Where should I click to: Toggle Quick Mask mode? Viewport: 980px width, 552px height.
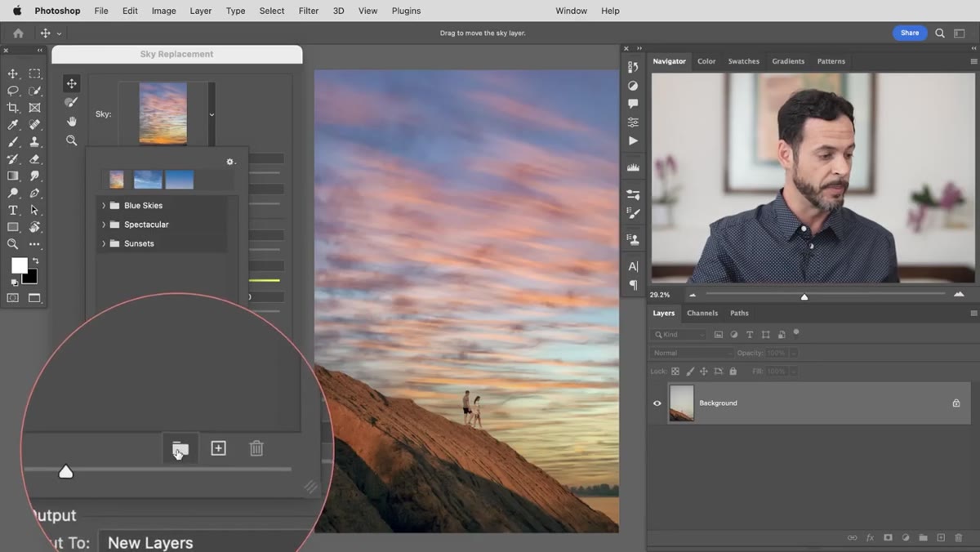coord(13,298)
